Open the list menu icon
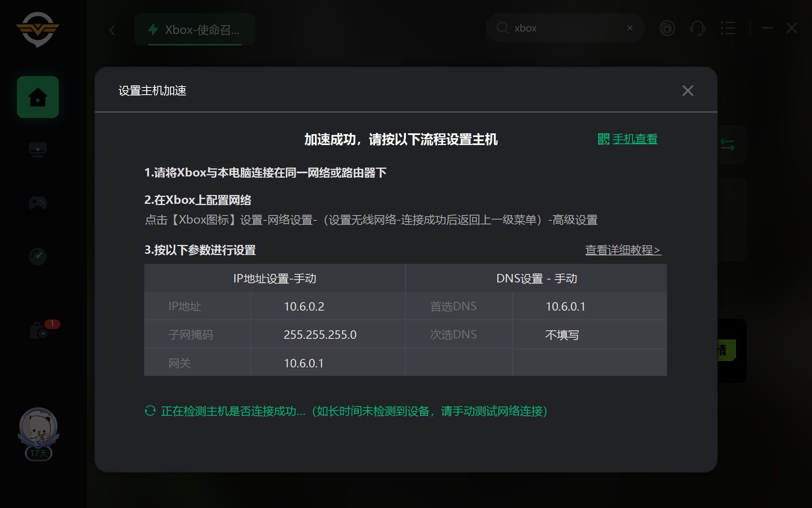Viewport: 812px width, 508px height. pos(728,28)
